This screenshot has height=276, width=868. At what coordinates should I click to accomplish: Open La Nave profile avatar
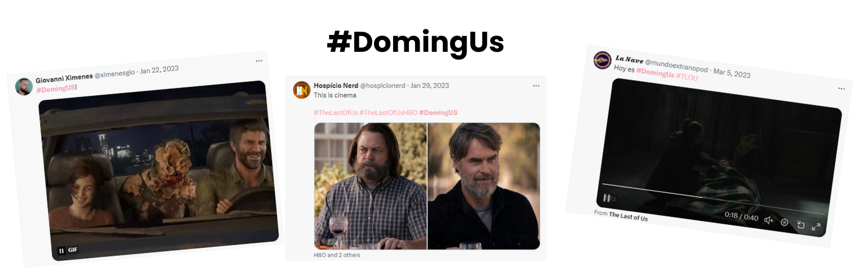point(602,60)
